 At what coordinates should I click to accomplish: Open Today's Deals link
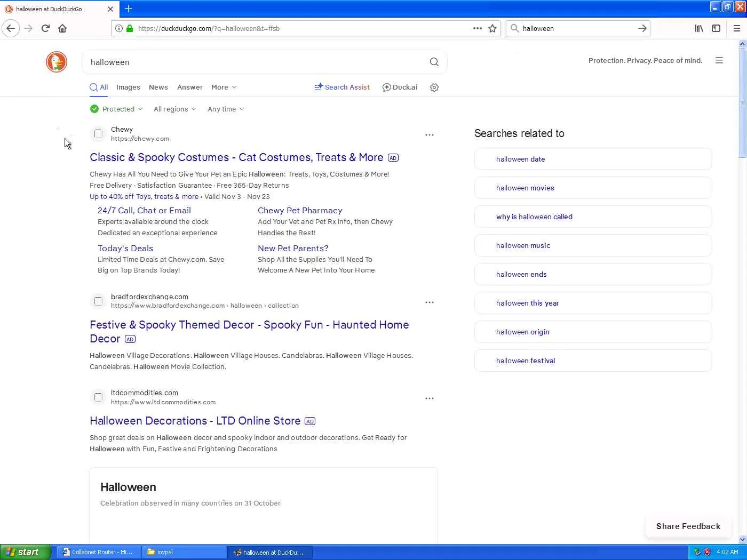click(x=125, y=249)
